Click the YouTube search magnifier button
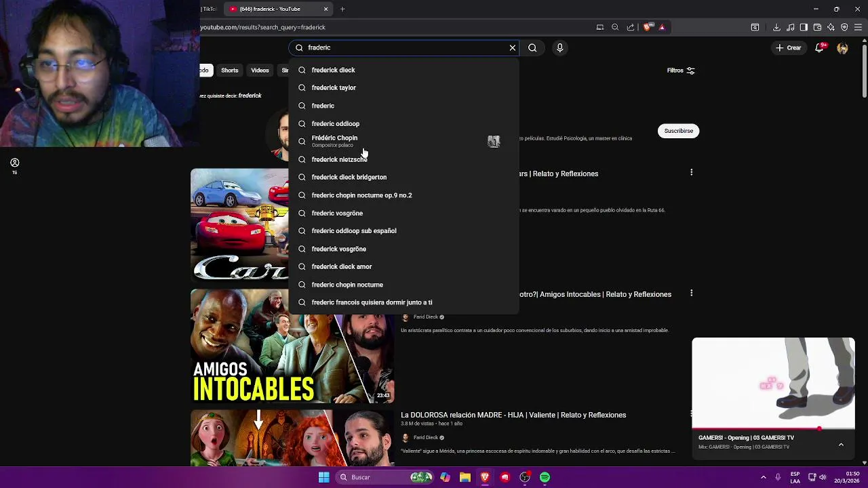Viewport: 868px width, 488px height. click(x=532, y=47)
